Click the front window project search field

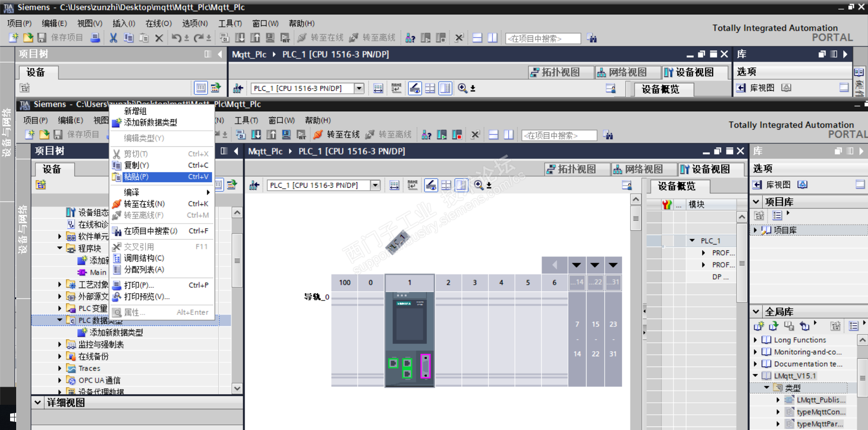(x=559, y=135)
